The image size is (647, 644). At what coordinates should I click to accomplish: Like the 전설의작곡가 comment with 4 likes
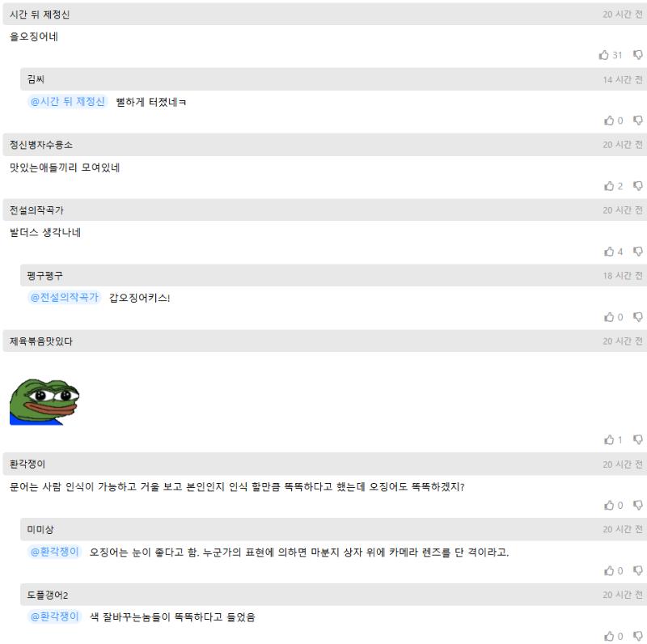(609, 252)
